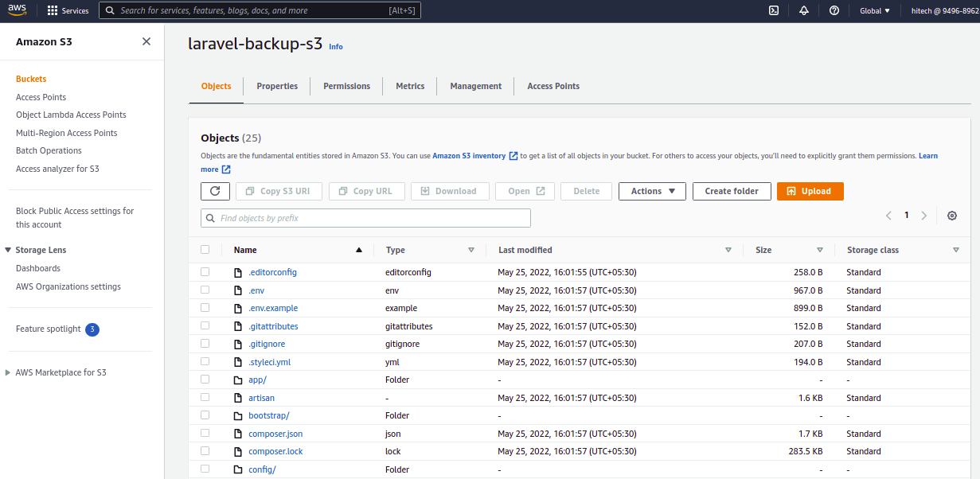Open Access analyzer for S3

tap(57, 169)
